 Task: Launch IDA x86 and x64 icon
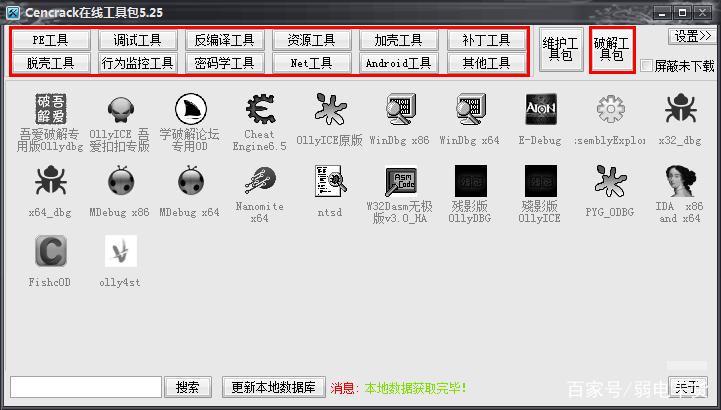click(x=681, y=181)
